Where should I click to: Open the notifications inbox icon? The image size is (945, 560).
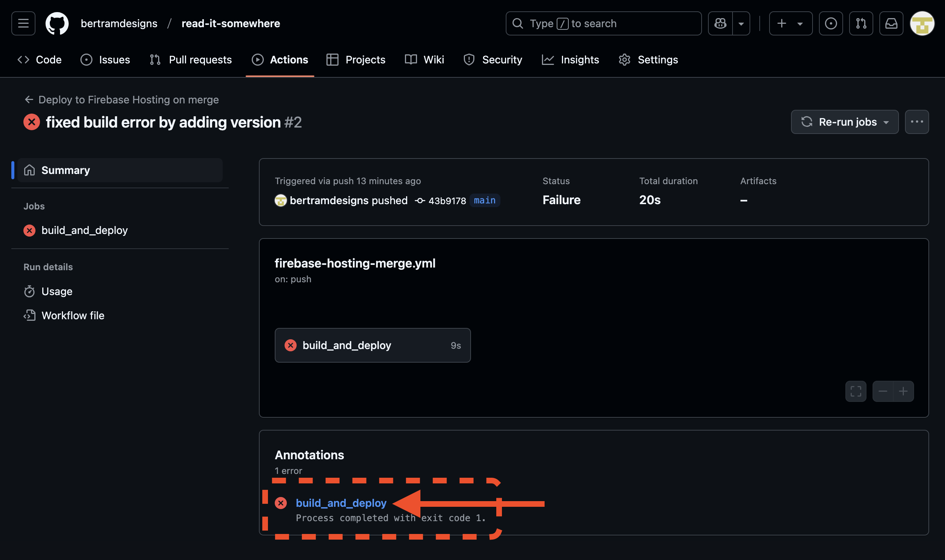[x=891, y=23]
